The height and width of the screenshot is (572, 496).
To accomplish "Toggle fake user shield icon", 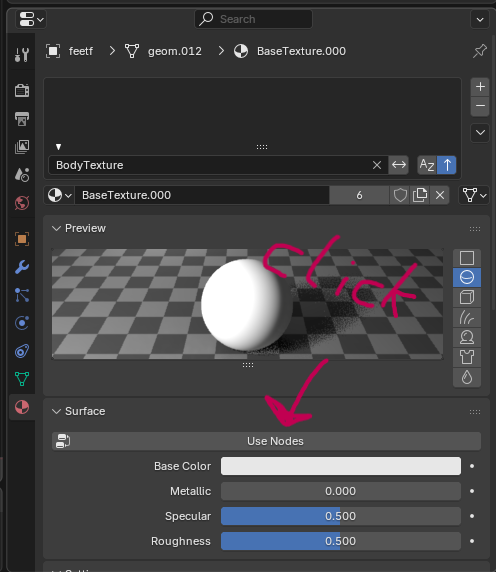I will (x=400, y=195).
